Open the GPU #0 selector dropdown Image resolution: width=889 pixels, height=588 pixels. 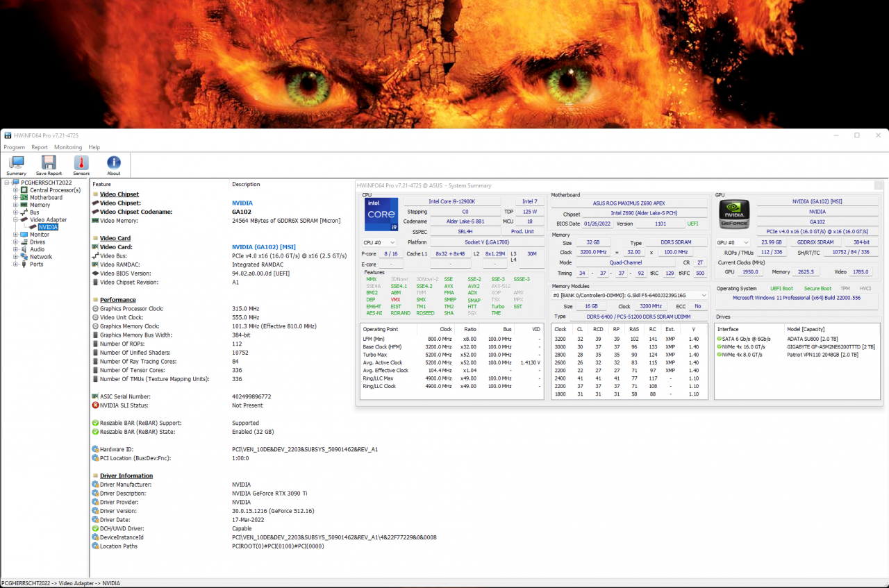[733, 242]
